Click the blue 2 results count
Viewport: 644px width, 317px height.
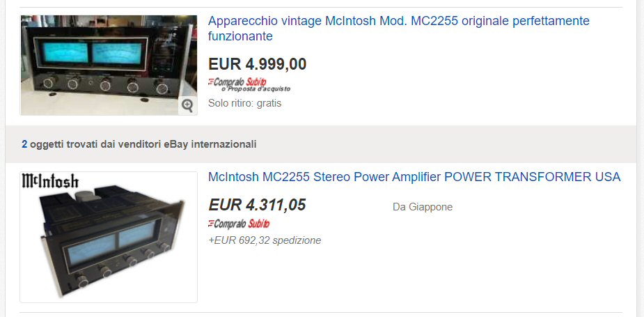coord(24,144)
